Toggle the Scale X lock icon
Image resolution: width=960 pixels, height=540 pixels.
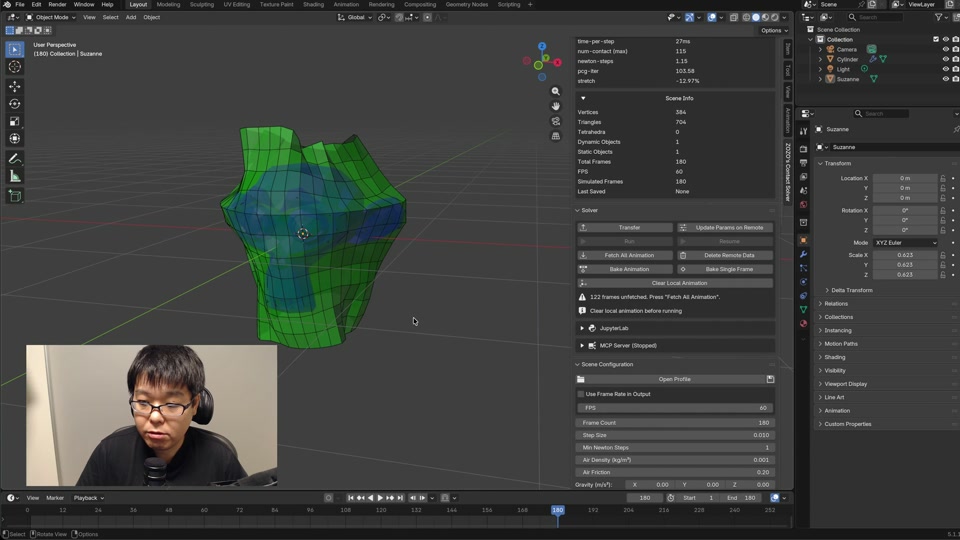(943, 255)
